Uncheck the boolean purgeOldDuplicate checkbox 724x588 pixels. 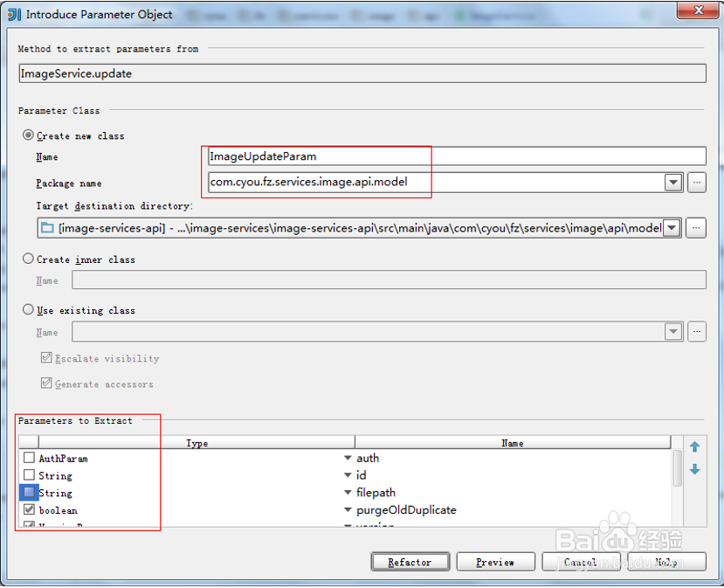tap(29, 509)
